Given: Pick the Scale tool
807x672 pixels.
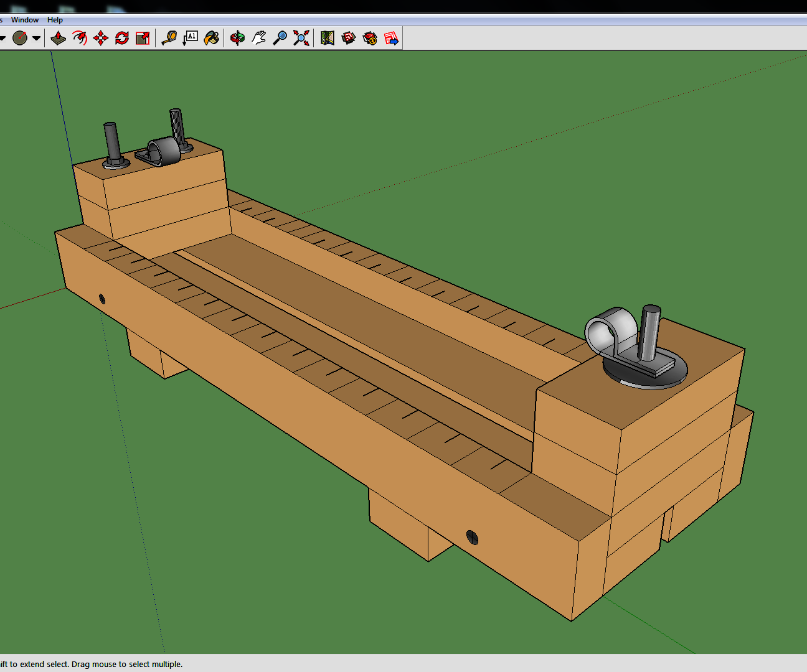Looking at the screenshot, I should click(x=143, y=39).
